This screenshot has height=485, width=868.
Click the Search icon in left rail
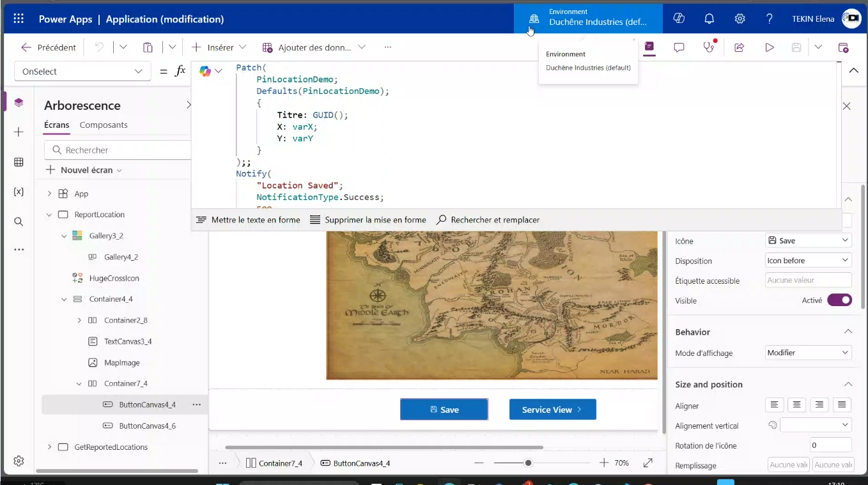pyautogui.click(x=19, y=222)
